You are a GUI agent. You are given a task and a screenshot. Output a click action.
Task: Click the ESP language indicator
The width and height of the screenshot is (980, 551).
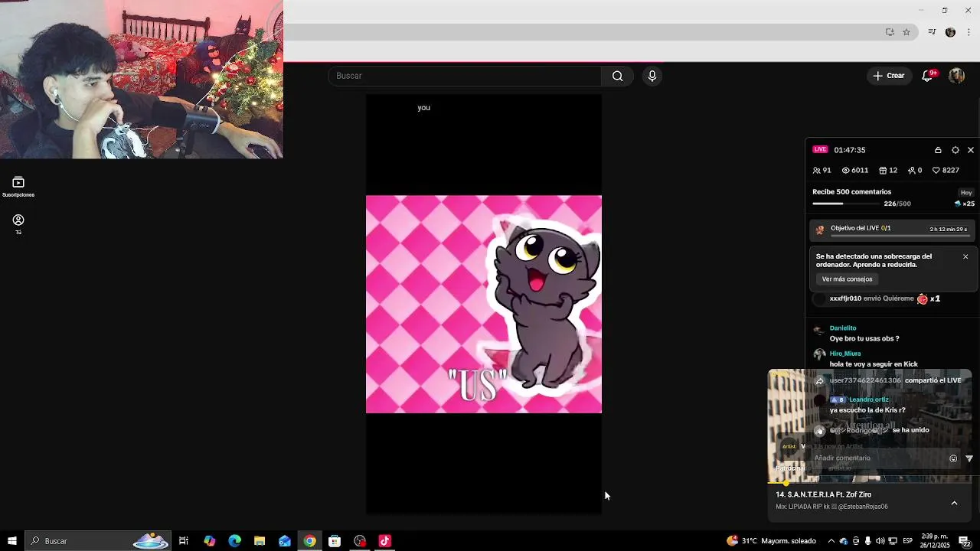coord(907,541)
